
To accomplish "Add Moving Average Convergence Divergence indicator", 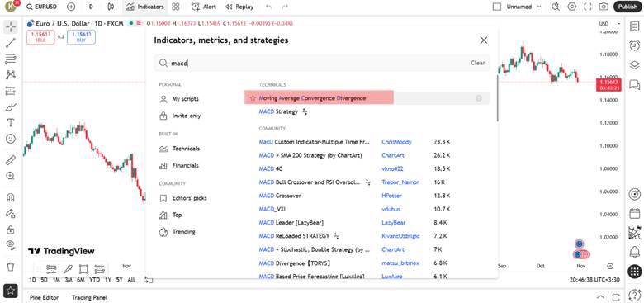I will coord(367,98).
